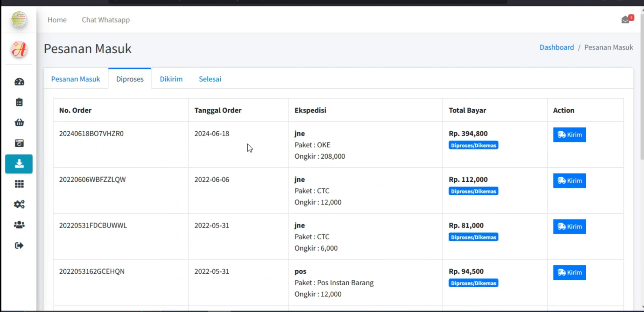Click the red letter A brand logo

[19, 49]
